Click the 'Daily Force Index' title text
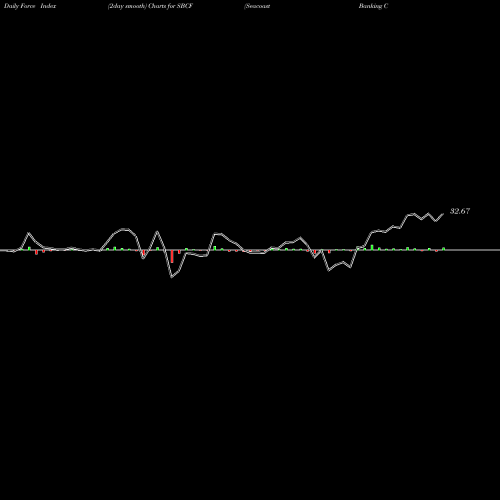500x500 pixels. [30, 6]
